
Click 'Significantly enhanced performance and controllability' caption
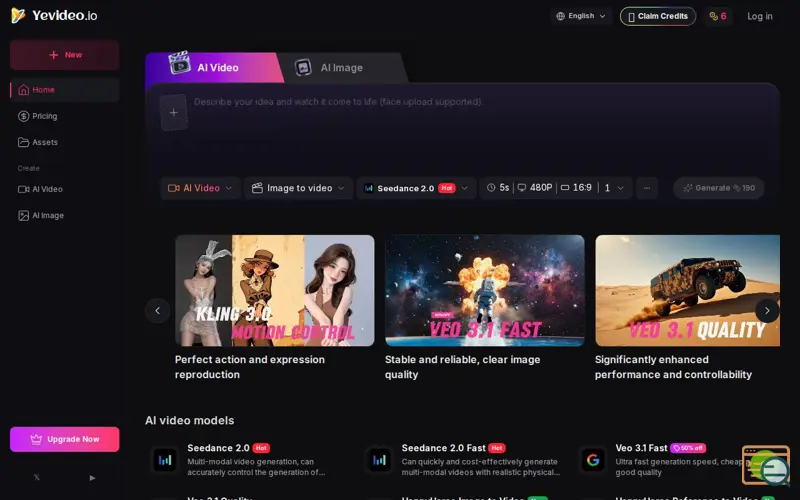click(673, 367)
